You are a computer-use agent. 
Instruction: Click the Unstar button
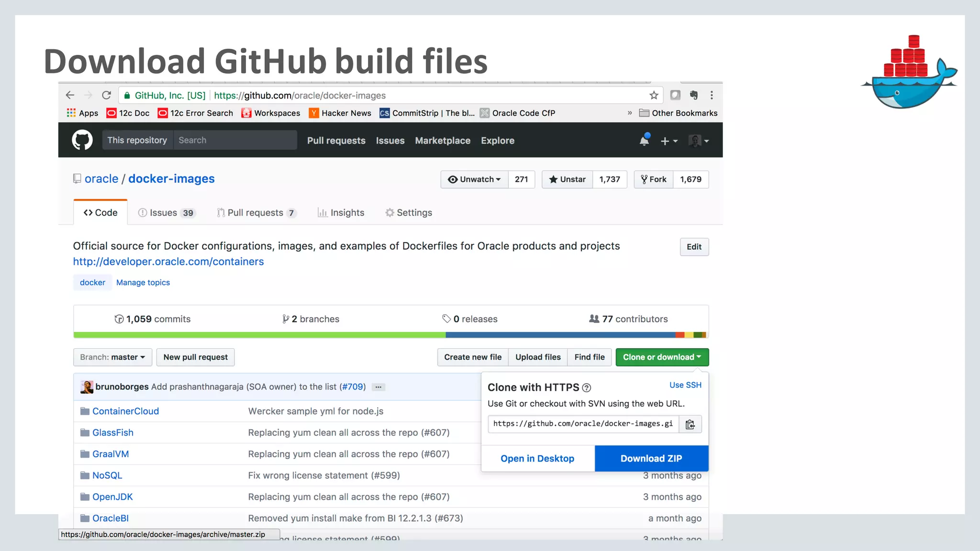(568, 179)
